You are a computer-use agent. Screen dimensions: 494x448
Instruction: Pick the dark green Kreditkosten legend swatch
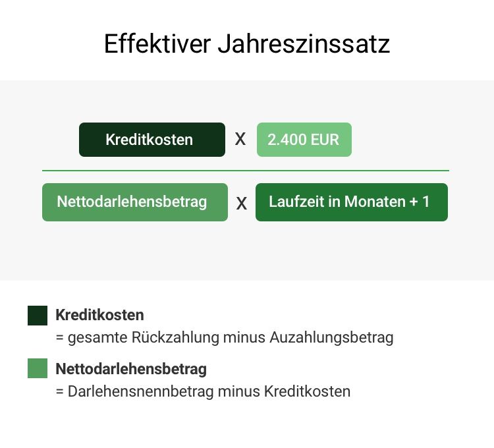point(38,316)
